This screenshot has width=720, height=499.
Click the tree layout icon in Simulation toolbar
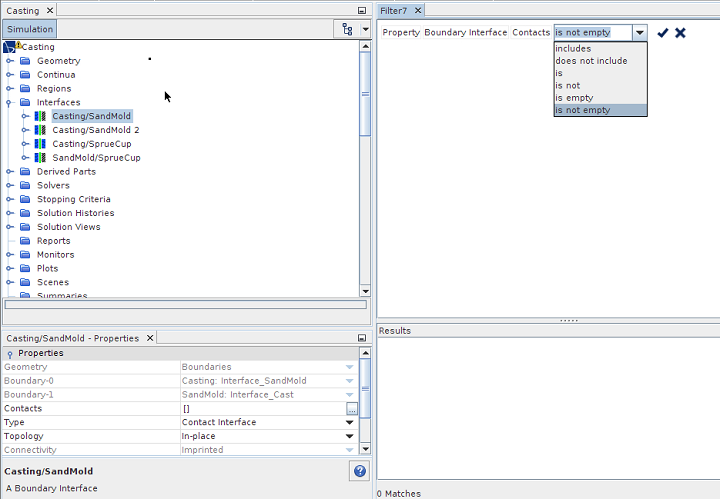coord(347,30)
